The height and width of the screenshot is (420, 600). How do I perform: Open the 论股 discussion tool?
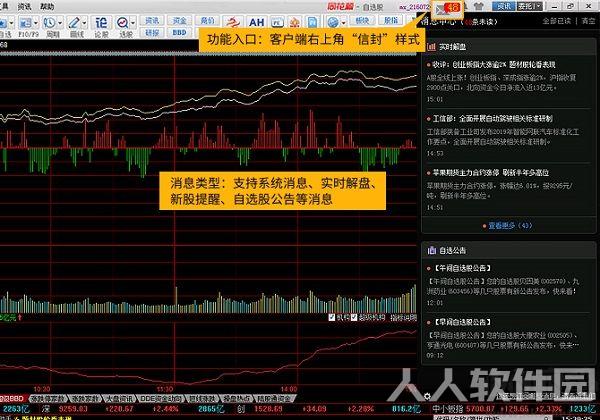point(101,23)
